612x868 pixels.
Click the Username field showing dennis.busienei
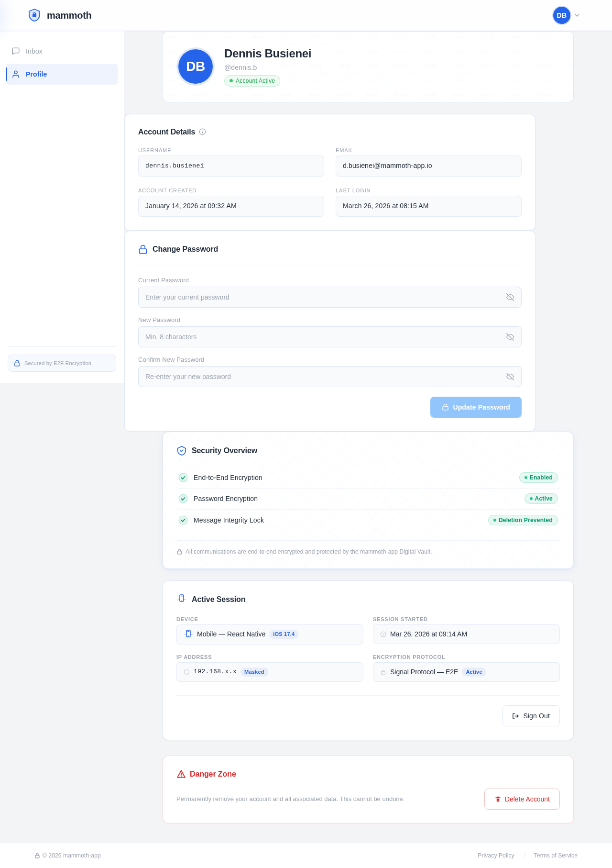click(231, 166)
